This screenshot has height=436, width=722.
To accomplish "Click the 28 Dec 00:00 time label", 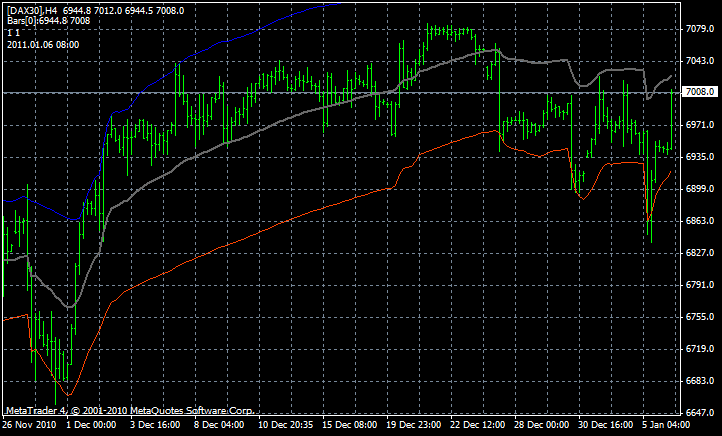I will coord(542,424).
